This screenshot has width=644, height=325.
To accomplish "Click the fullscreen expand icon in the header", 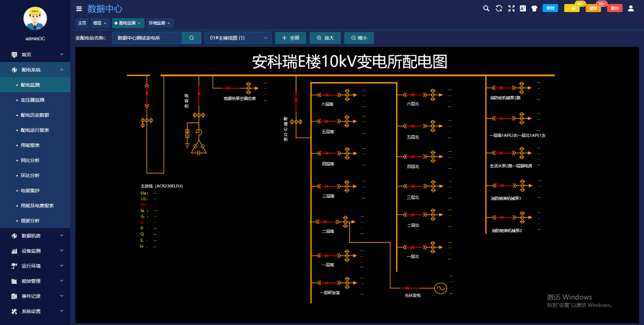I will 510,8.
